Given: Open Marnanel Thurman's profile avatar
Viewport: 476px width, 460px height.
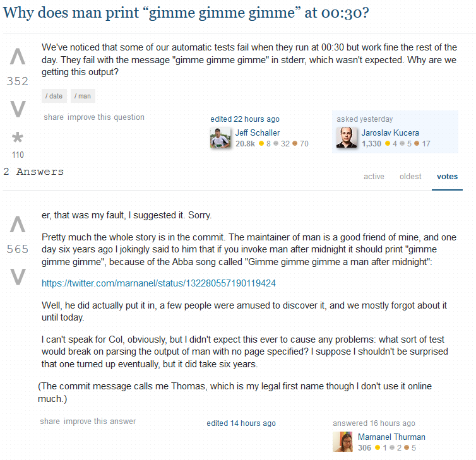Looking at the screenshot, I should click(343, 442).
